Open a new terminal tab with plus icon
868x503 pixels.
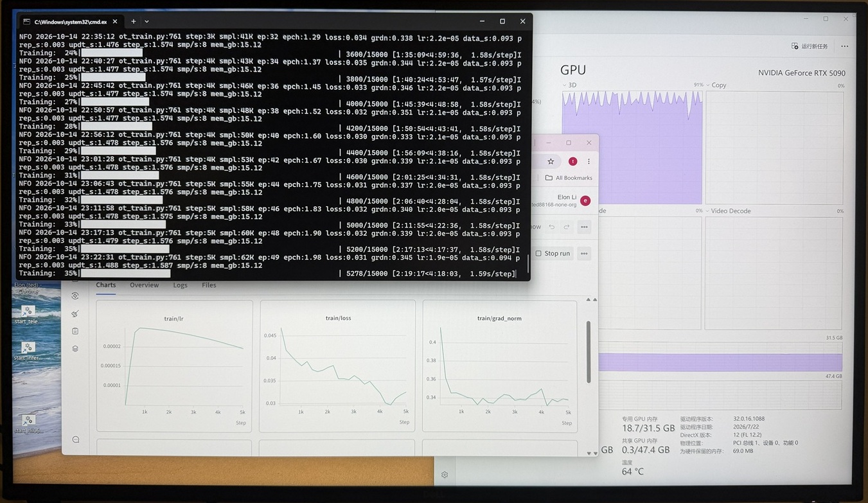point(134,21)
